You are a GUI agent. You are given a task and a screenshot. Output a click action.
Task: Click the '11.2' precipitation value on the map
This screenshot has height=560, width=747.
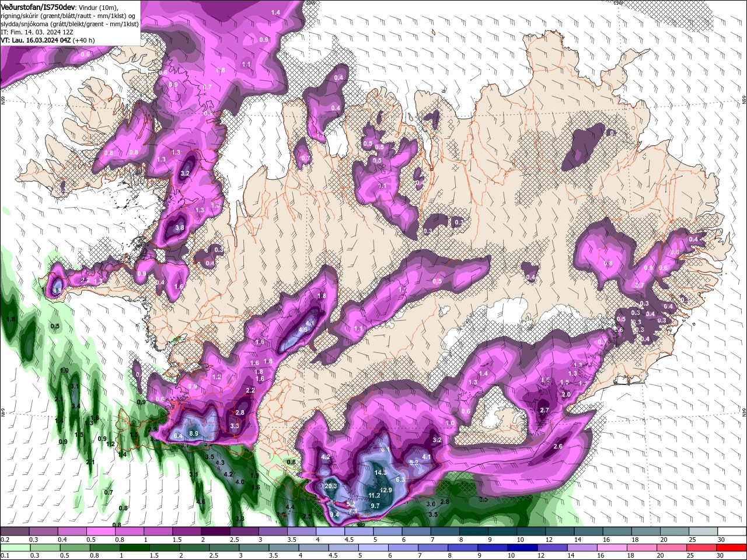pyautogui.click(x=374, y=496)
